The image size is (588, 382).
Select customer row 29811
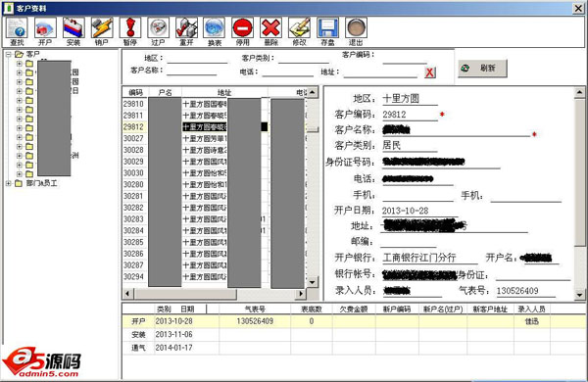(214, 116)
